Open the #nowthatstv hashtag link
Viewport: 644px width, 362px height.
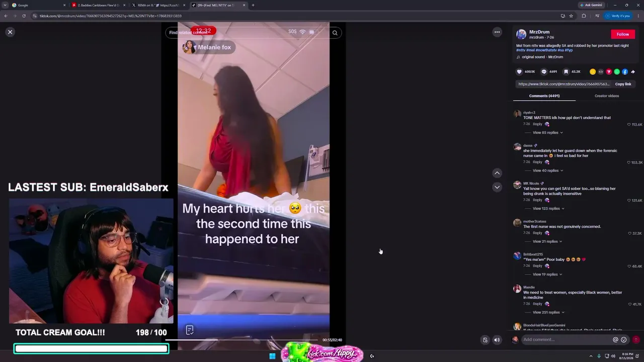coord(546,50)
